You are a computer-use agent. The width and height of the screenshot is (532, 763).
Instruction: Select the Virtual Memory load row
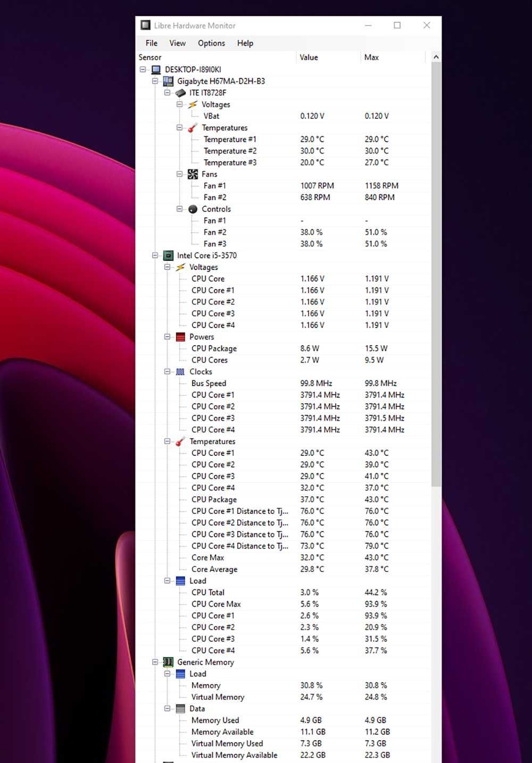[283, 697]
